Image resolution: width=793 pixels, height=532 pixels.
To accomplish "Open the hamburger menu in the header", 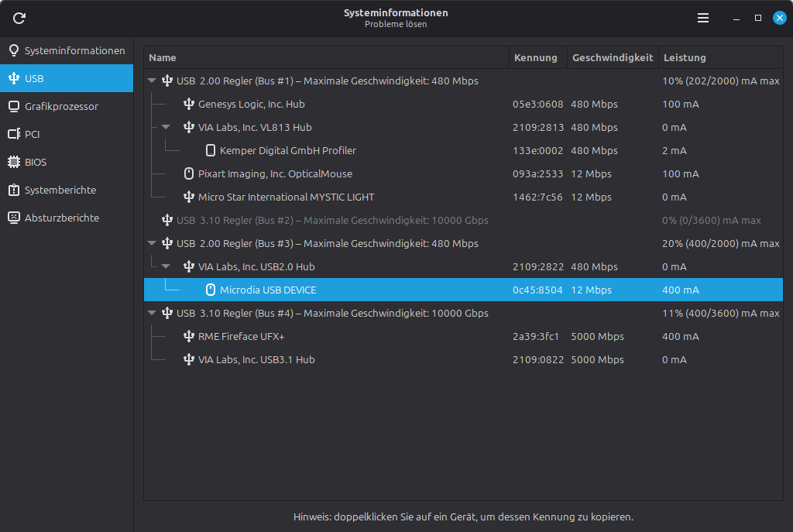I will click(703, 18).
